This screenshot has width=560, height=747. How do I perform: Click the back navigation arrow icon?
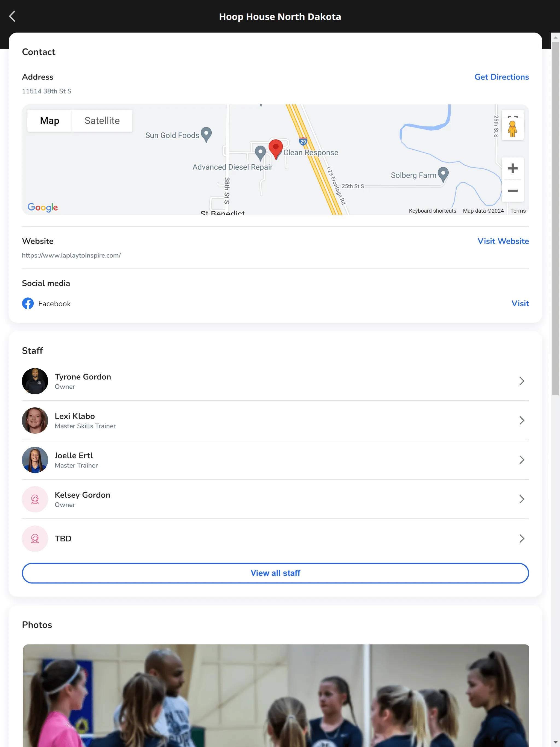point(12,16)
